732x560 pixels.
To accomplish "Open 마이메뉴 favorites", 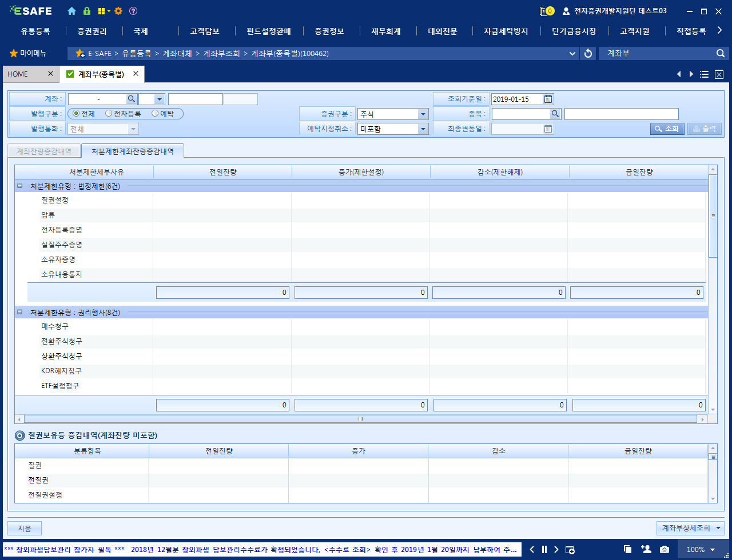I will tap(33, 53).
